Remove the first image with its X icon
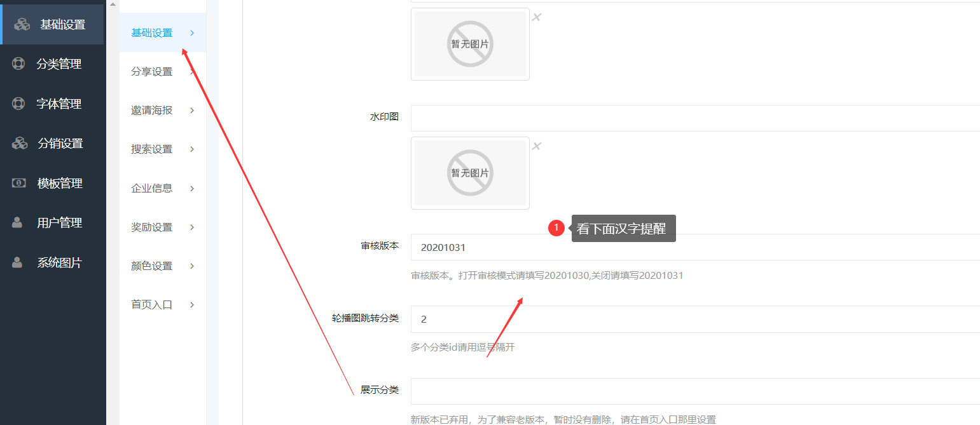The image size is (980, 425). coord(536,17)
